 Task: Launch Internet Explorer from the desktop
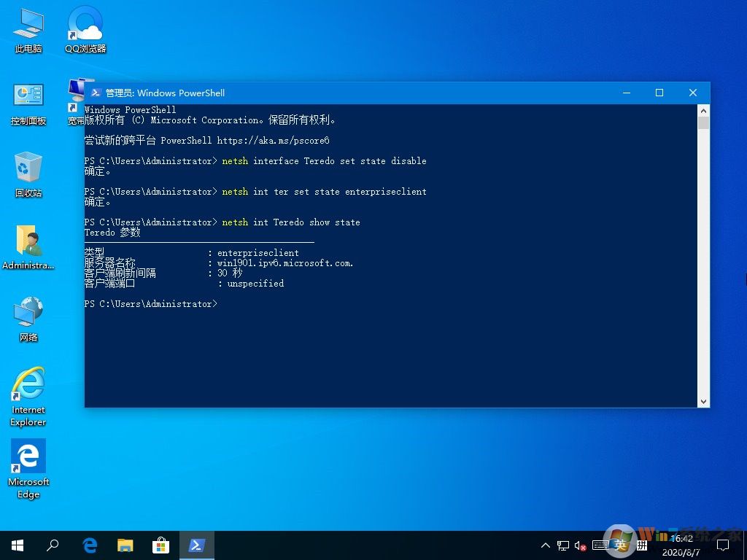[x=28, y=394]
